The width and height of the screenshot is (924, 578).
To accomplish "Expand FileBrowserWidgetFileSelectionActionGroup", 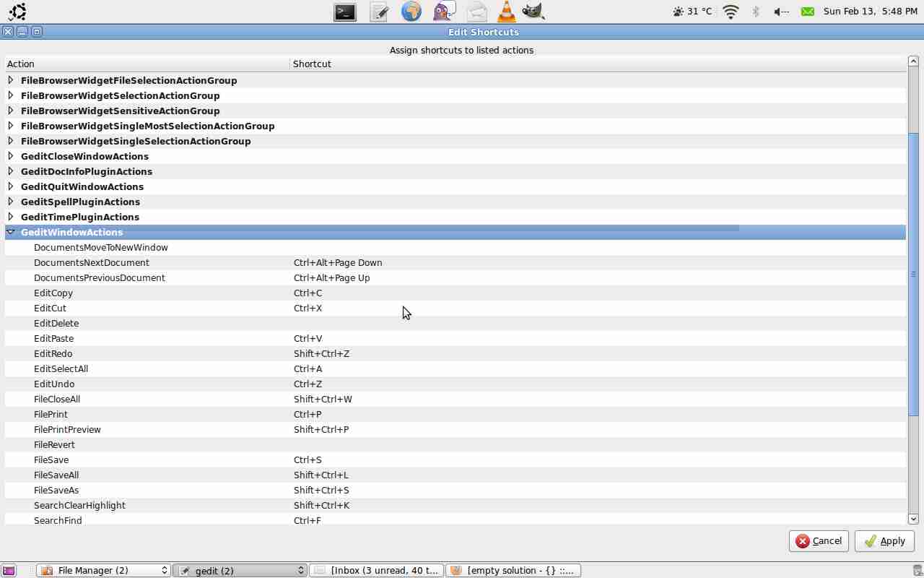I will pyautogui.click(x=11, y=80).
